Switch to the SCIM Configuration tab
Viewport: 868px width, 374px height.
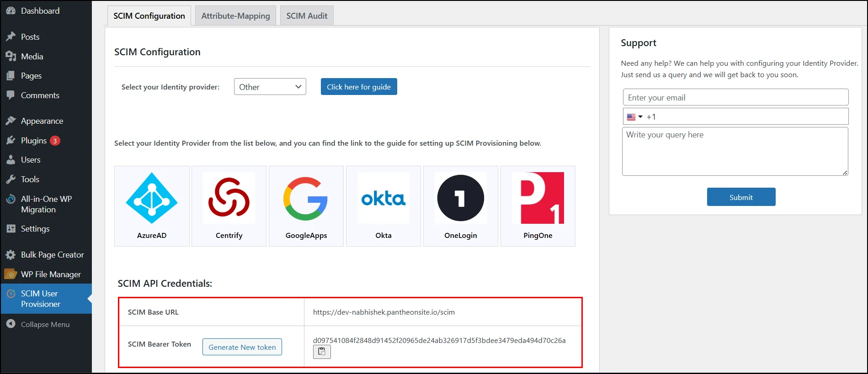[149, 16]
